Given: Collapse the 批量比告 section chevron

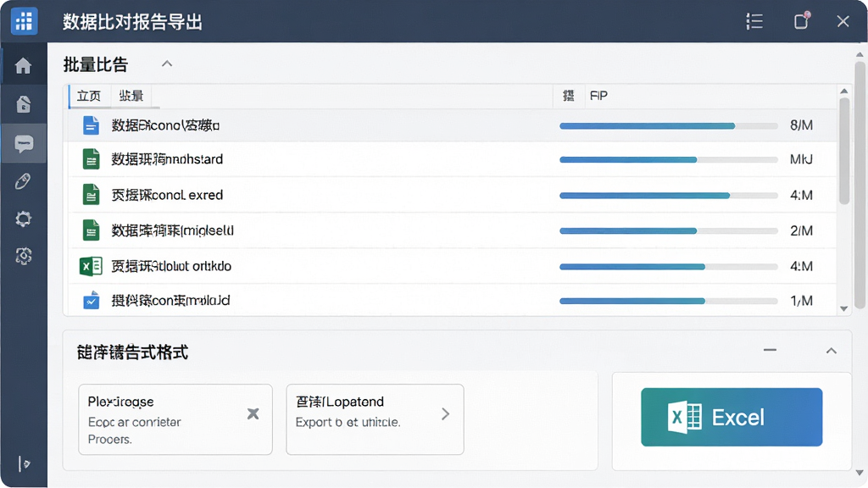Looking at the screenshot, I should [x=167, y=64].
